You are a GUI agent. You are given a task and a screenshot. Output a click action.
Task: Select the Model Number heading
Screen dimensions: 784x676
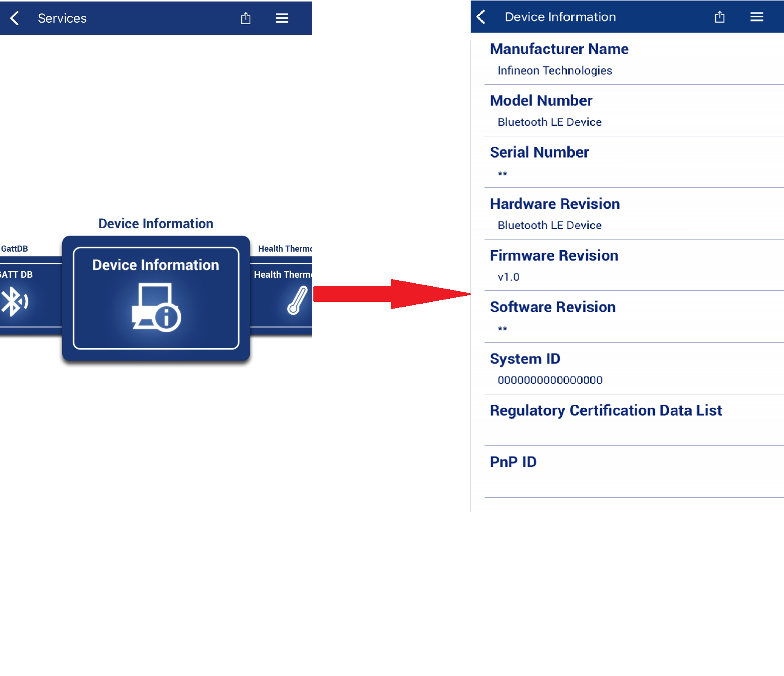coord(541,101)
